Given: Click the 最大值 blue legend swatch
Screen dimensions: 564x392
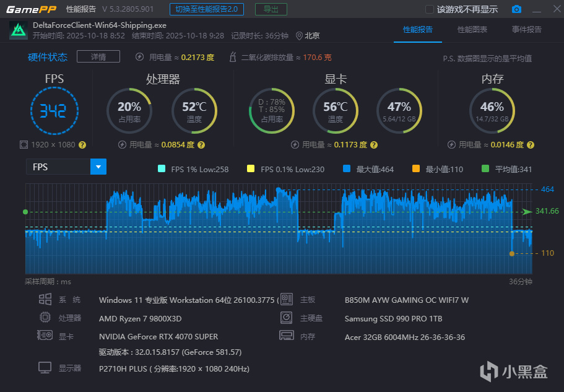Looking at the screenshot, I should point(347,168).
